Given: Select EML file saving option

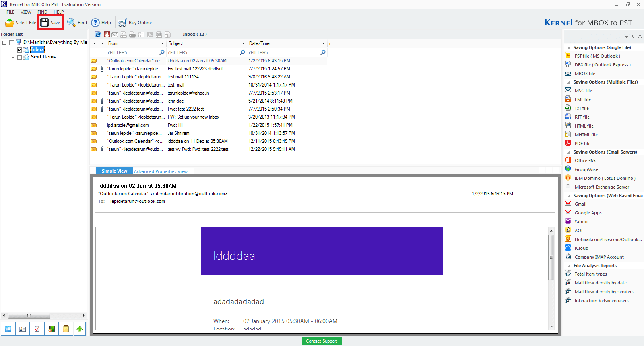Looking at the screenshot, I should [x=578, y=99].
